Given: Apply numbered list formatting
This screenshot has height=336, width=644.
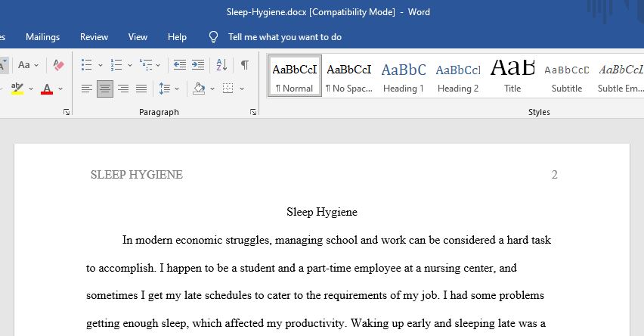Looking at the screenshot, I should pyautogui.click(x=116, y=65).
